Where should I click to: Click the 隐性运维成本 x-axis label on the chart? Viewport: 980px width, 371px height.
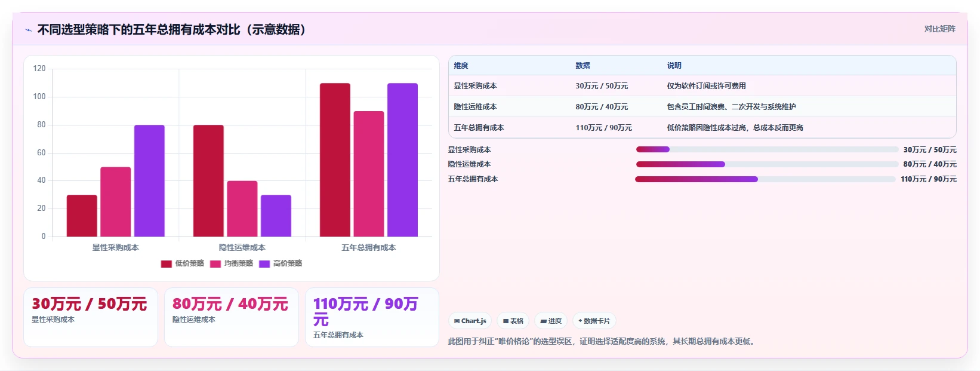pyautogui.click(x=242, y=247)
